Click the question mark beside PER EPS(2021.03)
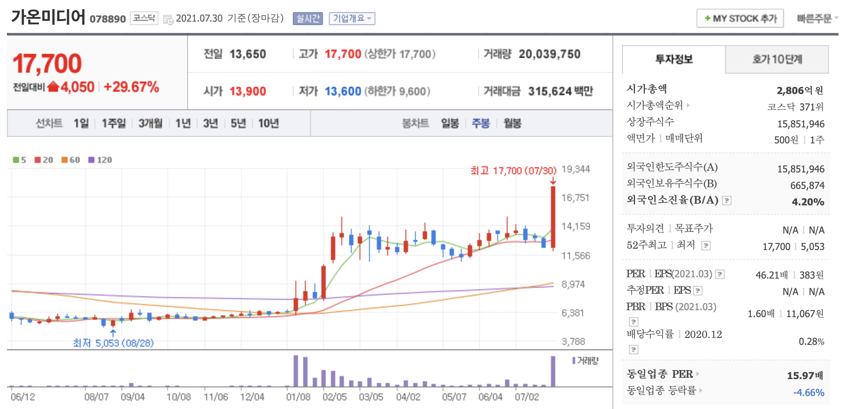868x409 pixels. tap(720, 275)
